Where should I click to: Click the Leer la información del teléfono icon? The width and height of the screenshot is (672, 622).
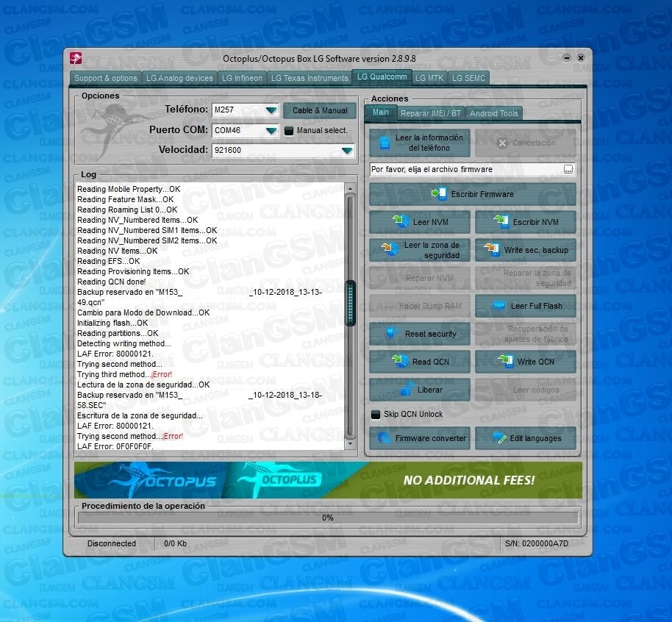[x=385, y=143]
